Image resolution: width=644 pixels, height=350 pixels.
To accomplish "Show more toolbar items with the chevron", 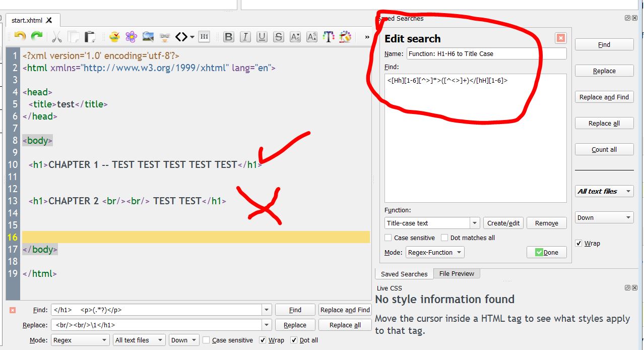I will tap(367, 37).
